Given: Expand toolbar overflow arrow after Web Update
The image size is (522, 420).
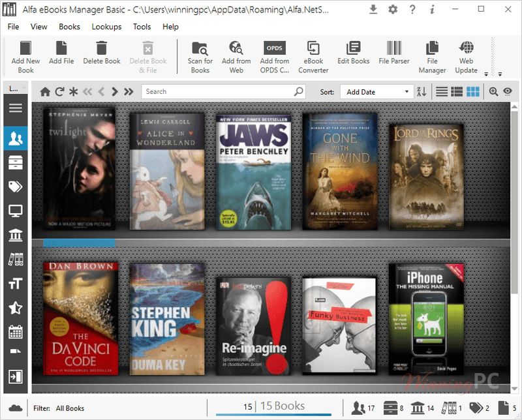Looking at the screenshot, I should [486, 74].
